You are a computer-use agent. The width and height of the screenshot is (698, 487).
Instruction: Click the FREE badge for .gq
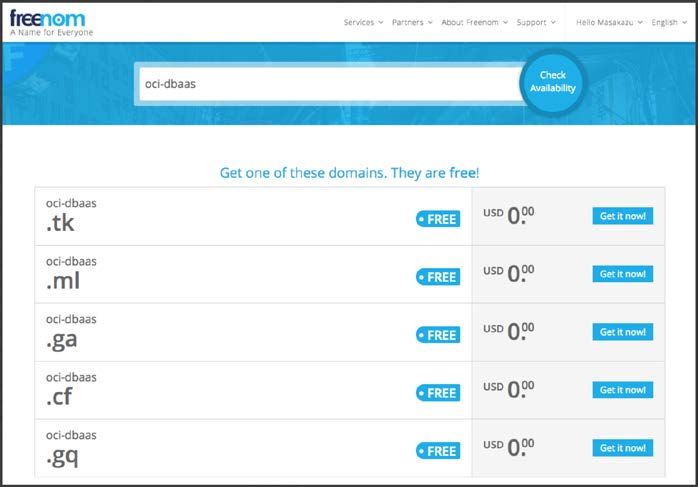click(438, 451)
